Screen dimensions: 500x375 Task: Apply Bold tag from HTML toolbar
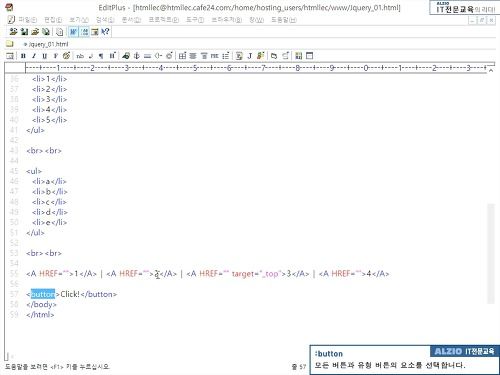pyautogui.click(x=23, y=56)
